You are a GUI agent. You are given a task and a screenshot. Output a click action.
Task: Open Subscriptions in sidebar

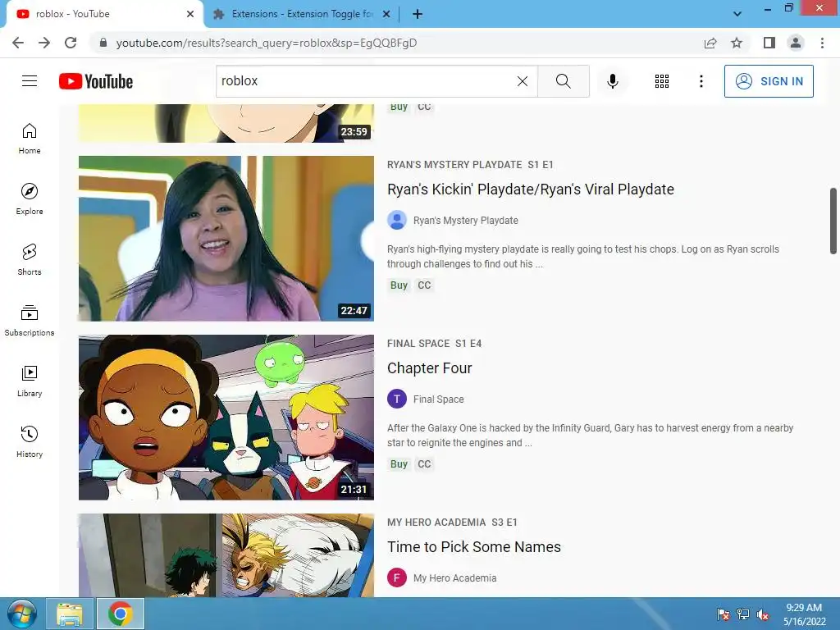pos(30,321)
